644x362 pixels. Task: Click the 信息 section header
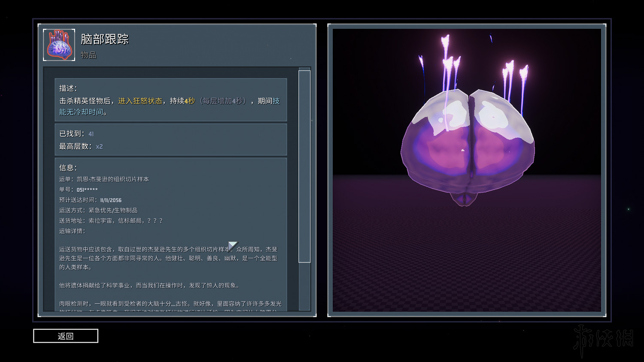(x=68, y=168)
